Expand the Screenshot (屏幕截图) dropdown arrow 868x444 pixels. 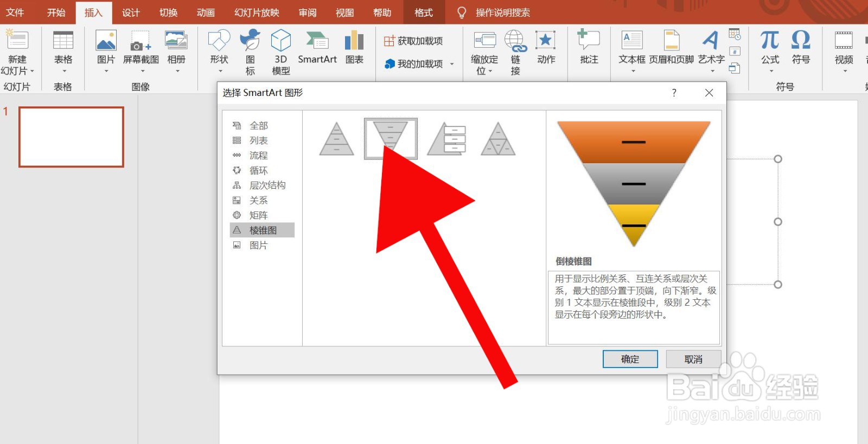pyautogui.click(x=142, y=71)
